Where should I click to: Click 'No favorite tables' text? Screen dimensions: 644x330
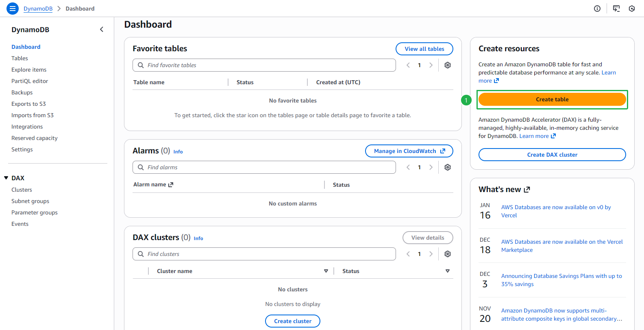pyautogui.click(x=293, y=101)
